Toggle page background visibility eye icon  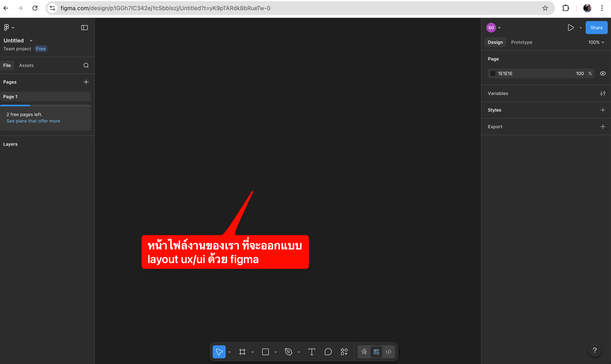tap(602, 73)
